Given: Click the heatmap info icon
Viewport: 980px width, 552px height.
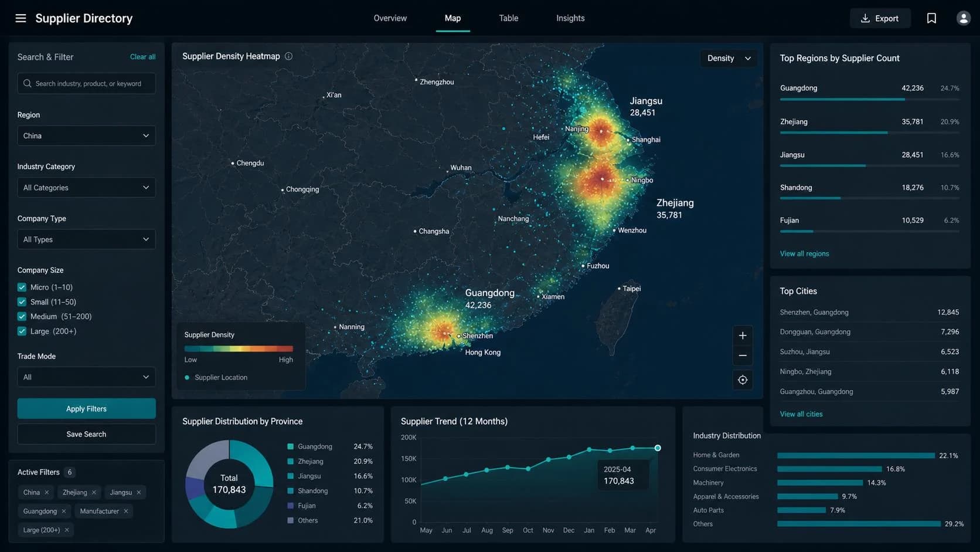Looking at the screenshot, I should point(288,56).
